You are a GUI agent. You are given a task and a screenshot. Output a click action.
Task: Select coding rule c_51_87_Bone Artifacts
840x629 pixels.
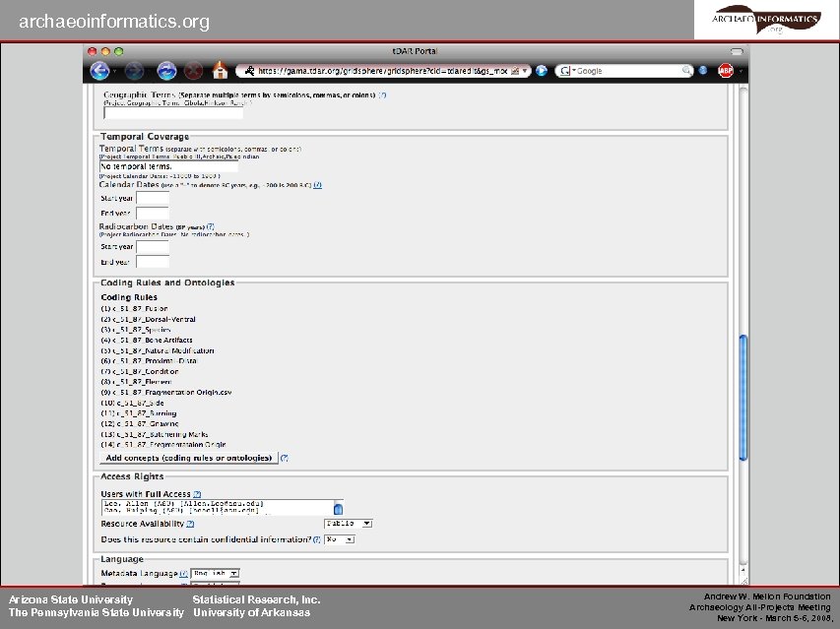[x=147, y=340]
